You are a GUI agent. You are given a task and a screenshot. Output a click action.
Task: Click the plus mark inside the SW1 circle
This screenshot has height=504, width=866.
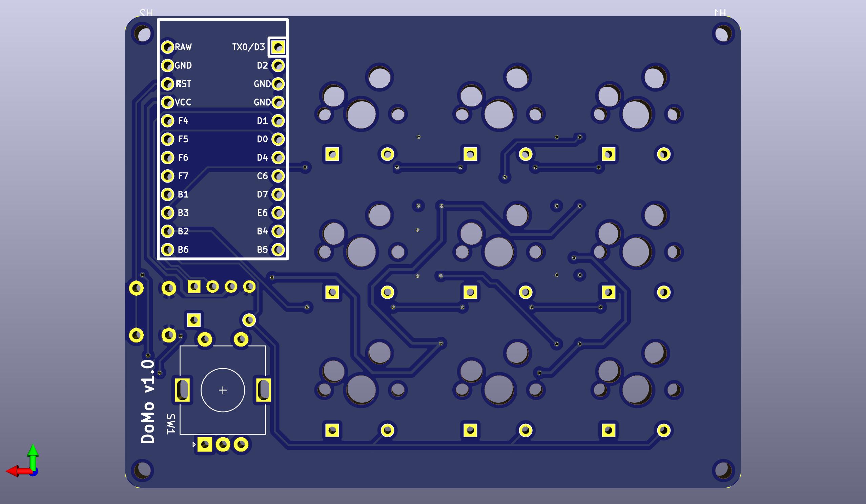(223, 390)
